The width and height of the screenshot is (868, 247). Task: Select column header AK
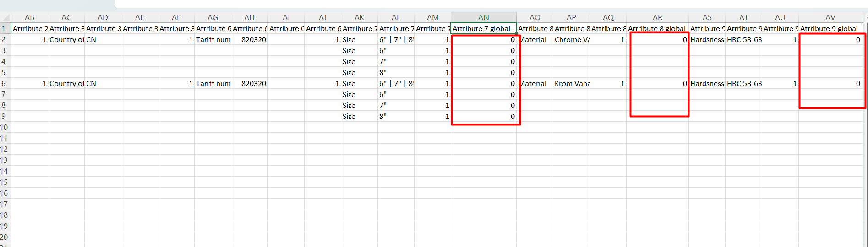tap(359, 17)
